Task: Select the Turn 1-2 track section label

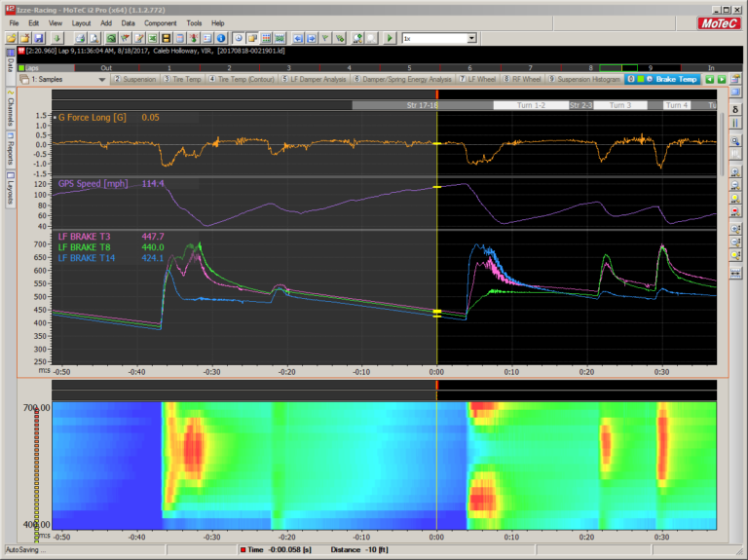Action: point(530,105)
